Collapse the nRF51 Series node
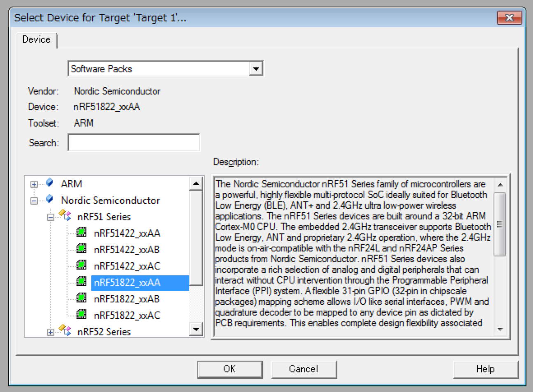Viewport: 533px width, 392px height. tap(50, 217)
